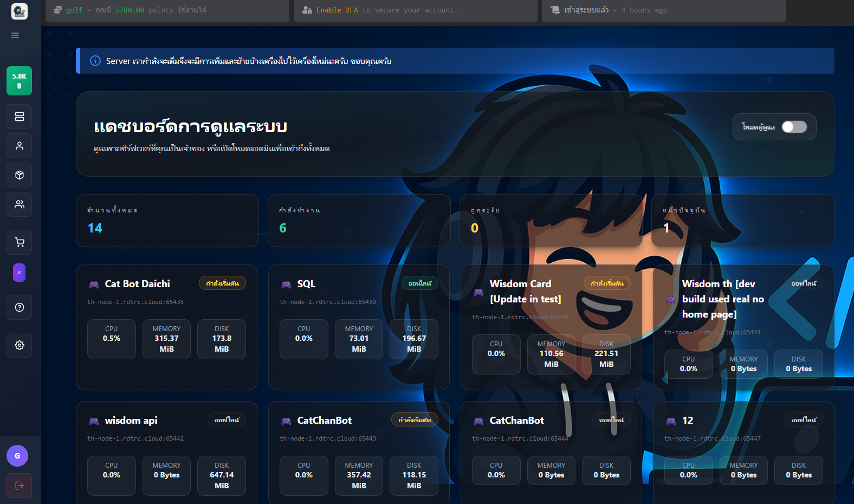The image size is (854, 504).
Task: Click the servers list icon in sidebar
Action: coord(20,117)
